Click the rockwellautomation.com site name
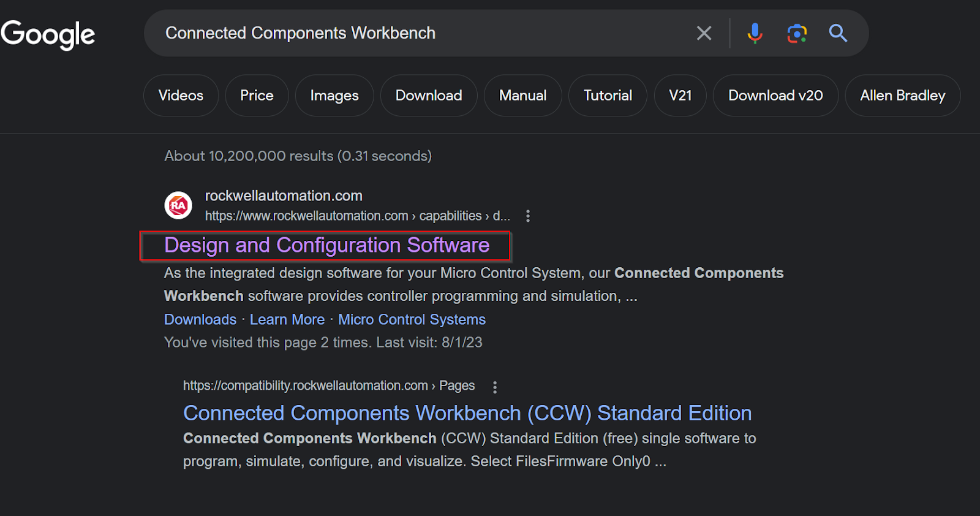 tap(284, 195)
